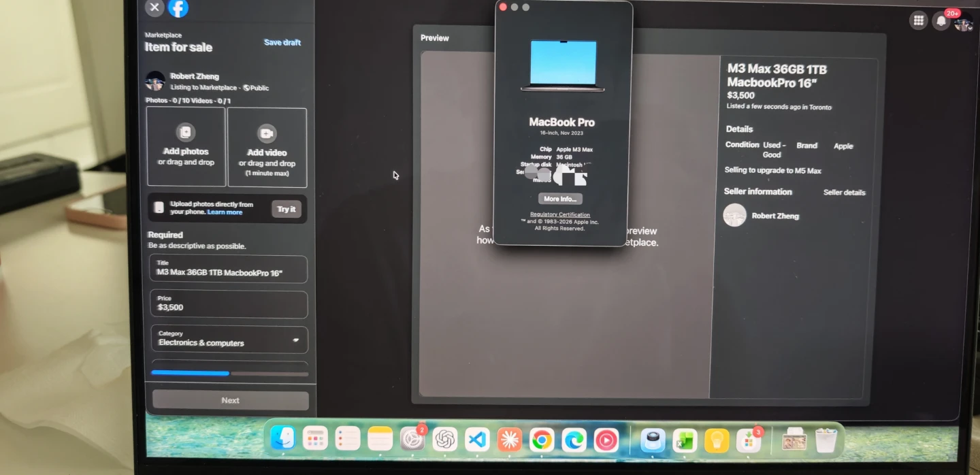Click the "Item for sale" heading
The width and height of the screenshot is (980, 475).
coord(178,47)
